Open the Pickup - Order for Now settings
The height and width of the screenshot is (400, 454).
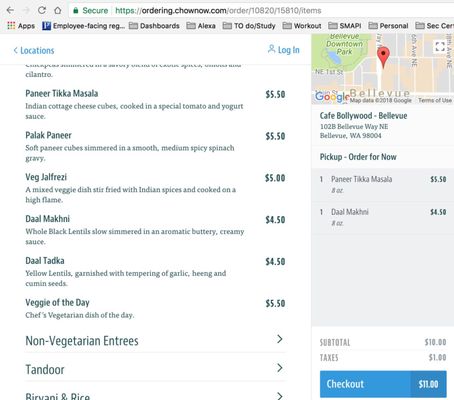click(383, 157)
